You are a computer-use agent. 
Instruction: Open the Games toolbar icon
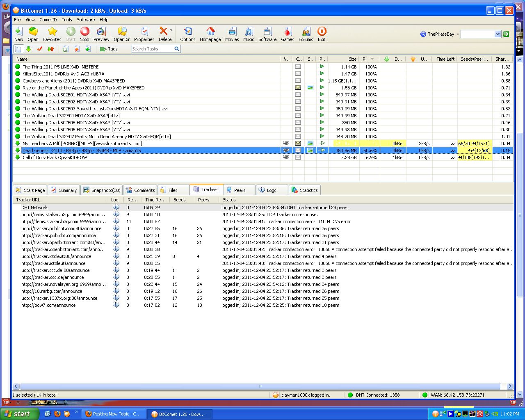pos(288,32)
